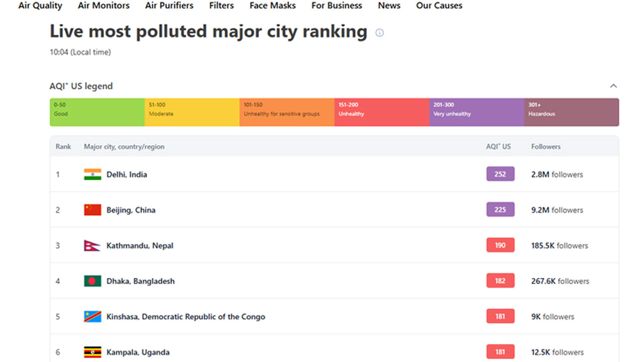The width and height of the screenshot is (644, 362).
Task: Open the Air Quality menu
Action: coord(40,6)
